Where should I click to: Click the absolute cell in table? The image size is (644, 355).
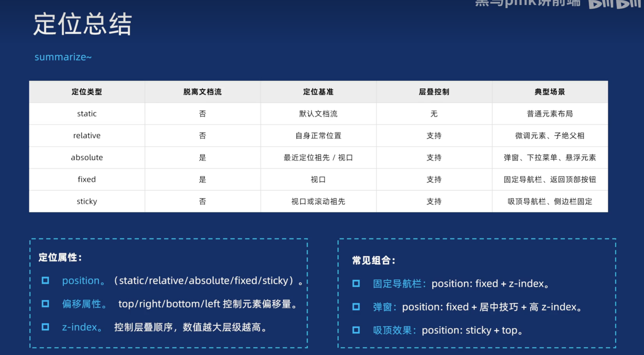click(87, 157)
